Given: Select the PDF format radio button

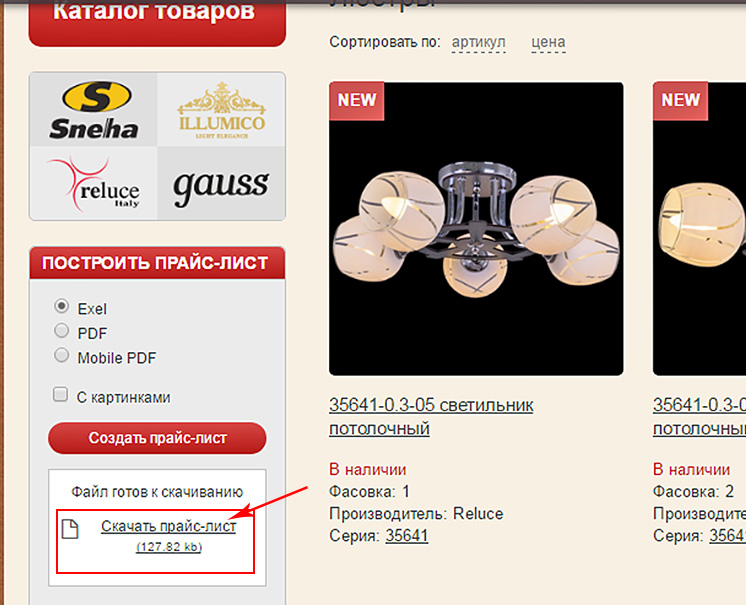Looking at the screenshot, I should tap(61, 331).
